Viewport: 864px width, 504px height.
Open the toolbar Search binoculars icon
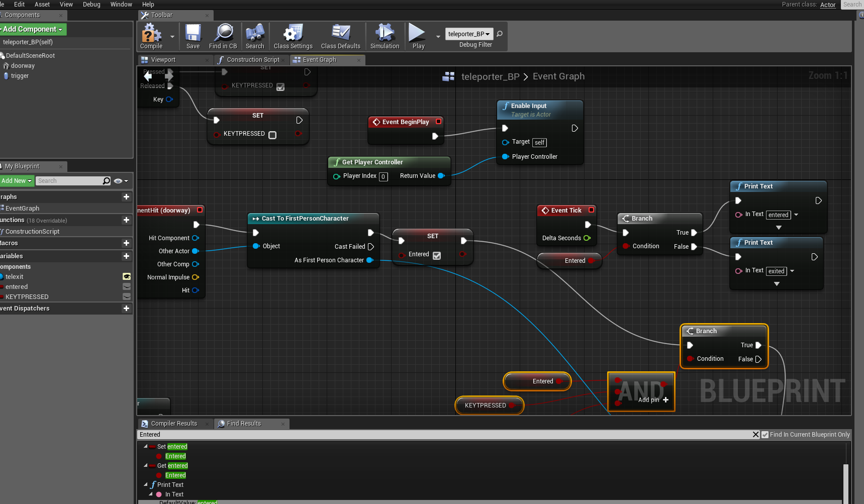(255, 37)
